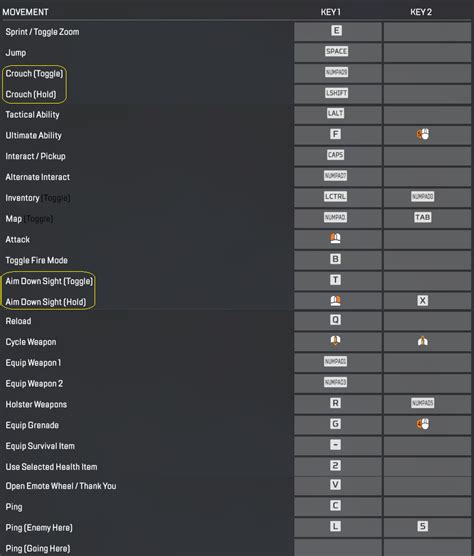This screenshot has height=556, width=474.
Task: Select LSHIFT binding for Crouch (Hold)
Action: (336, 93)
